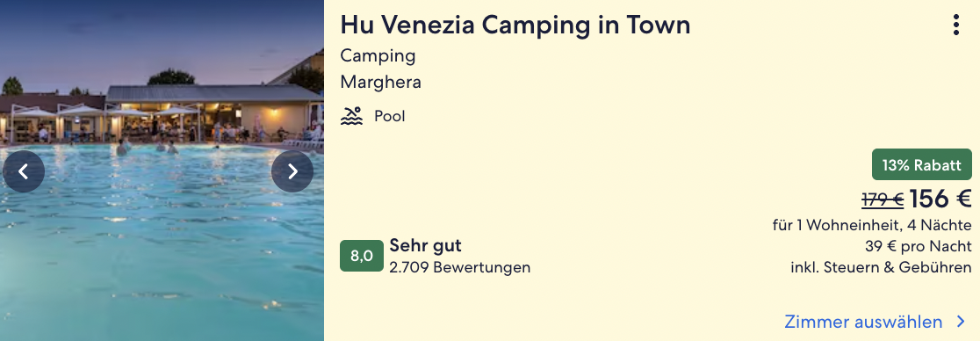This screenshot has height=341, width=980.
Task: Click the 2.709 Bewertungen review count
Action: [x=459, y=268]
